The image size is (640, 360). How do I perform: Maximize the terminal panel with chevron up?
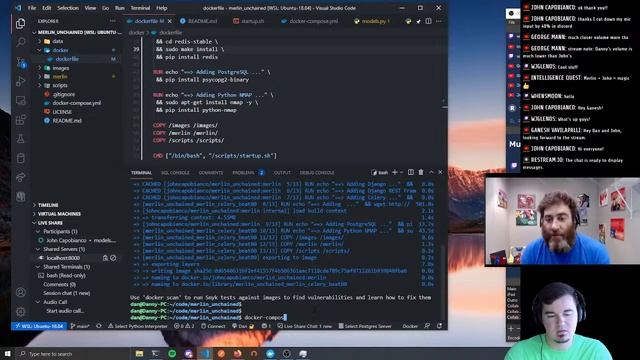431,172
